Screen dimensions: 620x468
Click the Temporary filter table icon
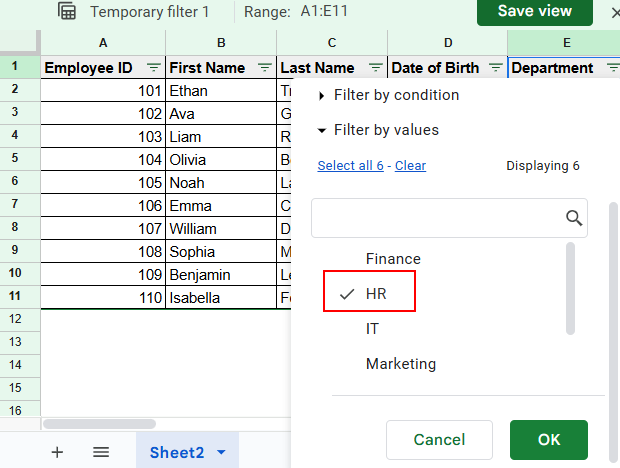[67, 12]
